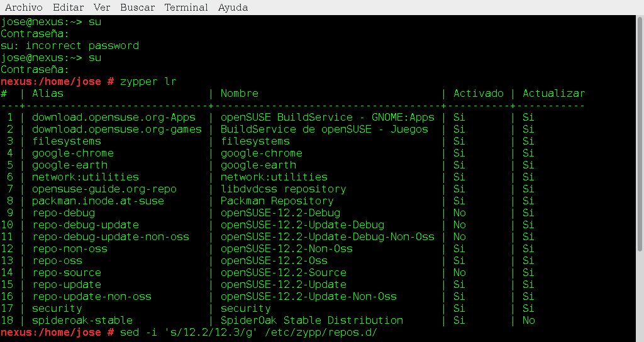Click name 'openSUSE-12.2-Debug'

280,212
